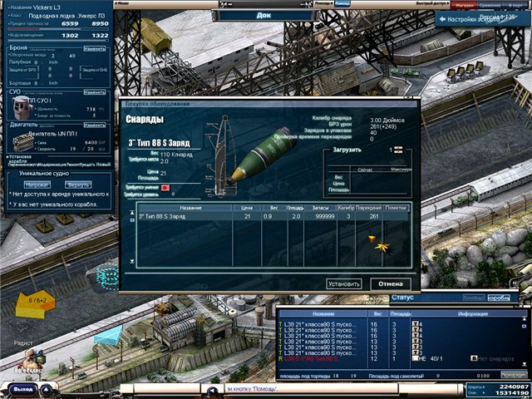Click Изменить next to Броня
This screenshot has width=532, height=399.
click(94, 49)
